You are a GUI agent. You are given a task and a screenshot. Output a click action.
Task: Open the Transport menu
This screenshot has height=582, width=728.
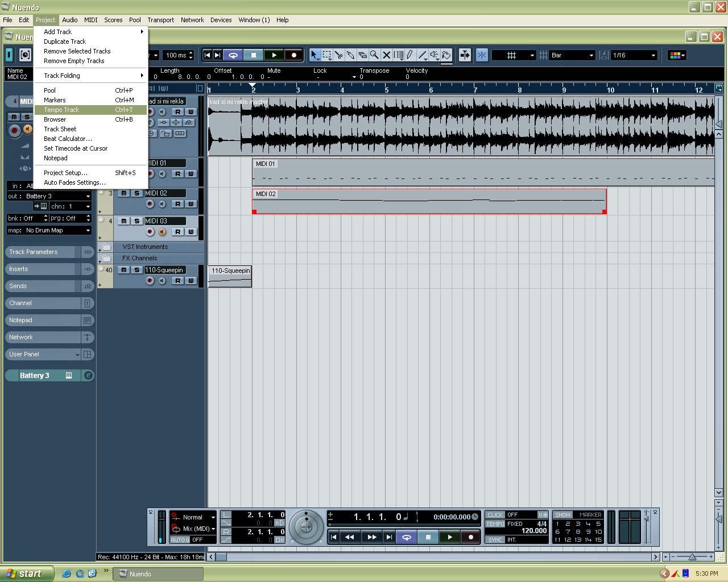click(160, 20)
